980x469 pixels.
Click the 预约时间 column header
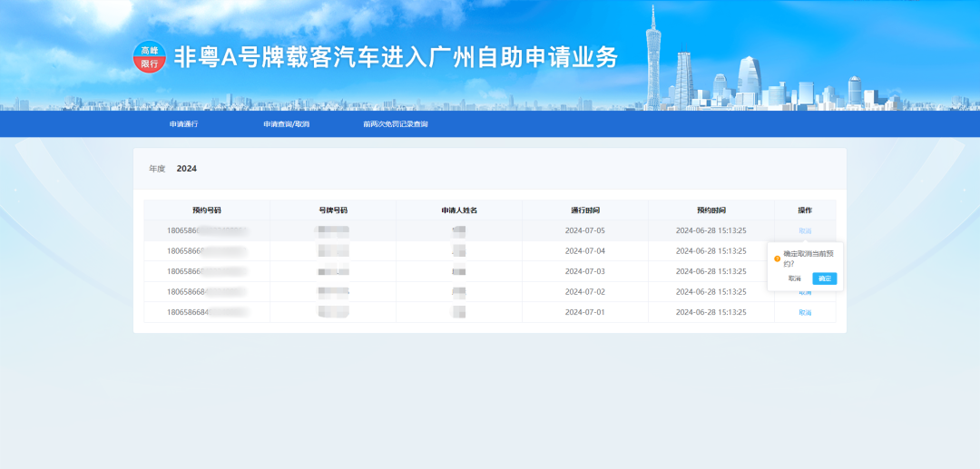click(x=710, y=210)
